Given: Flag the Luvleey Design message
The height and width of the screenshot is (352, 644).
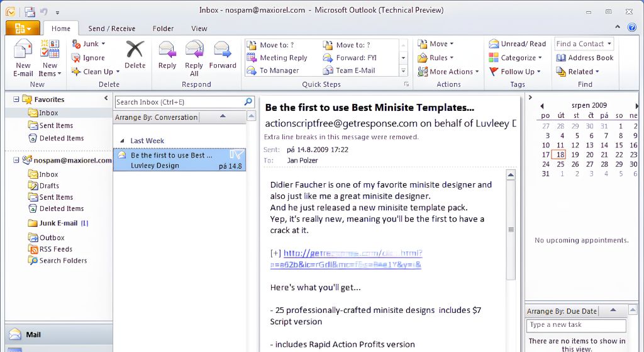Looking at the screenshot, I should click(236, 155).
